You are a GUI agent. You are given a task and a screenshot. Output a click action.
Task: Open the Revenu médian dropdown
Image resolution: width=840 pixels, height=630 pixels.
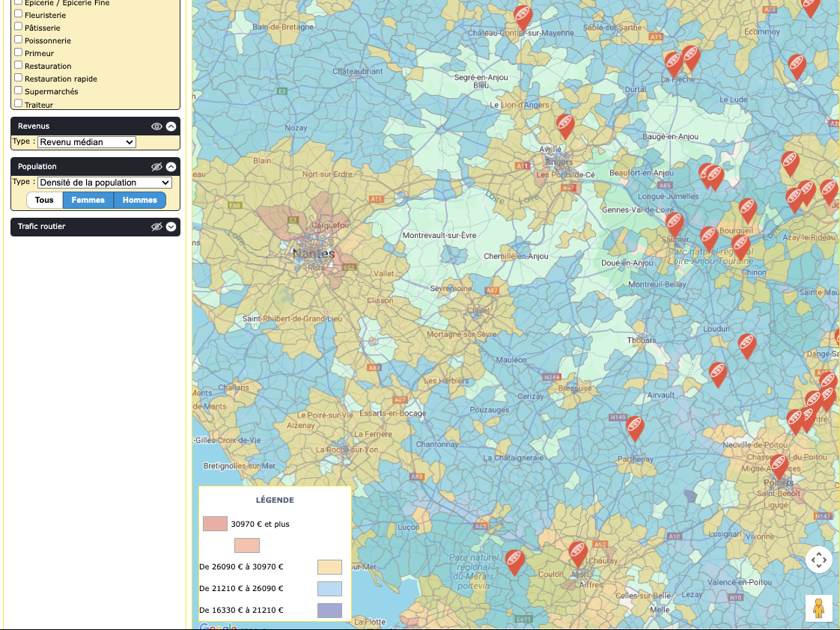(87, 142)
